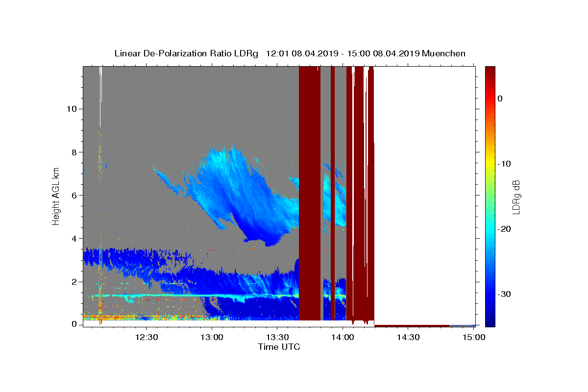Click the height tick label 2

click(x=73, y=281)
